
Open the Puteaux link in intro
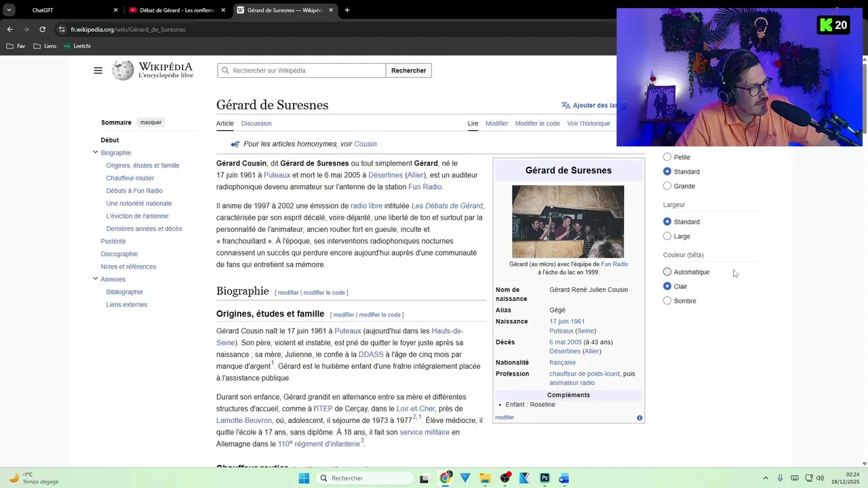tap(277, 175)
